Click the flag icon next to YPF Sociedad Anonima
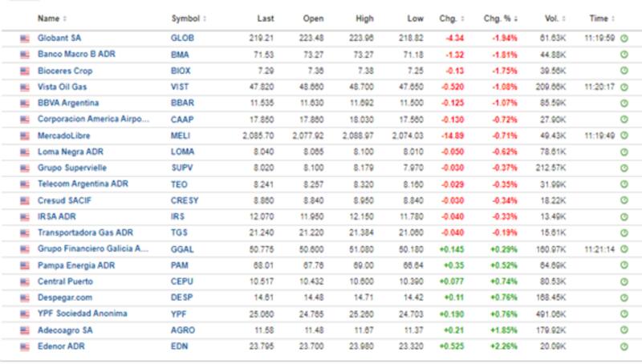This screenshot has width=642, height=364. [x=24, y=313]
